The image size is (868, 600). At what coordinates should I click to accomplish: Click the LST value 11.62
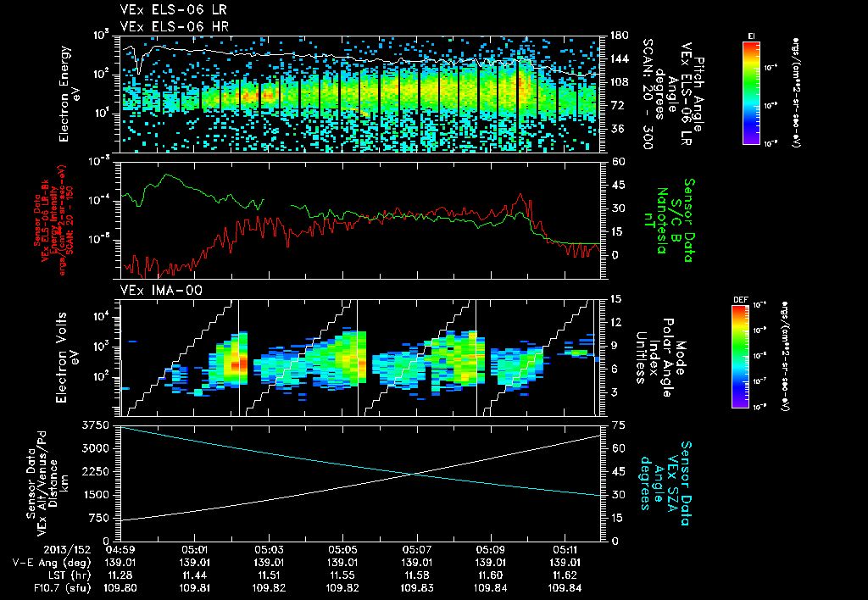(x=565, y=576)
